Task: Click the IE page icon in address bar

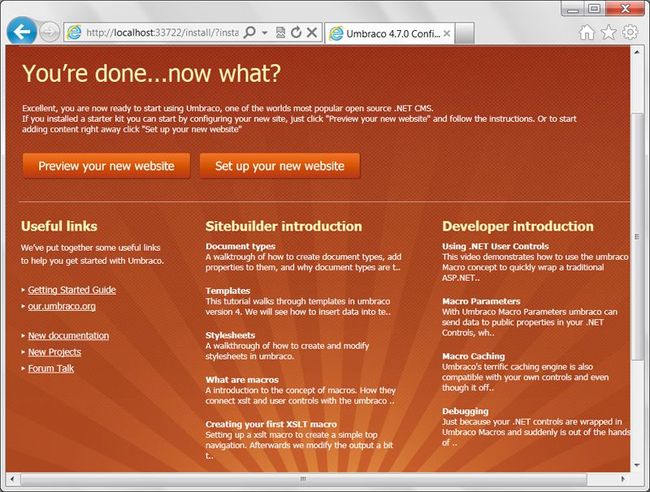Action: pyautogui.click(x=74, y=32)
